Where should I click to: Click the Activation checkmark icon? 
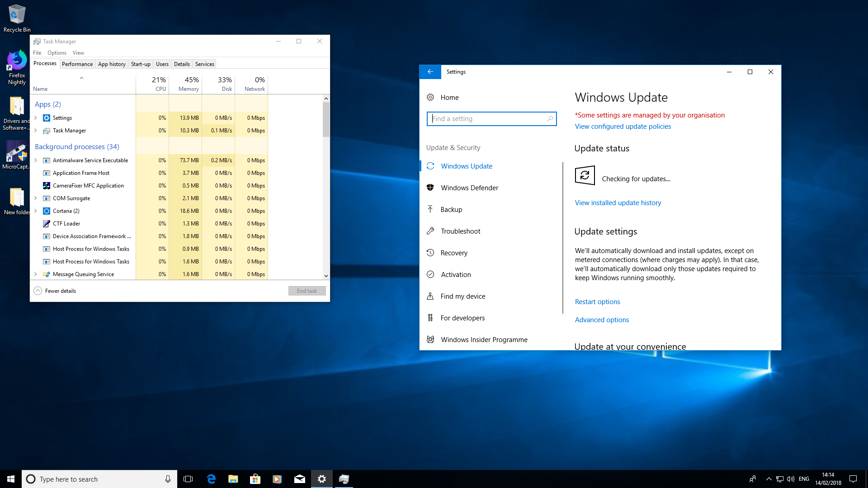tap(430, 274)
